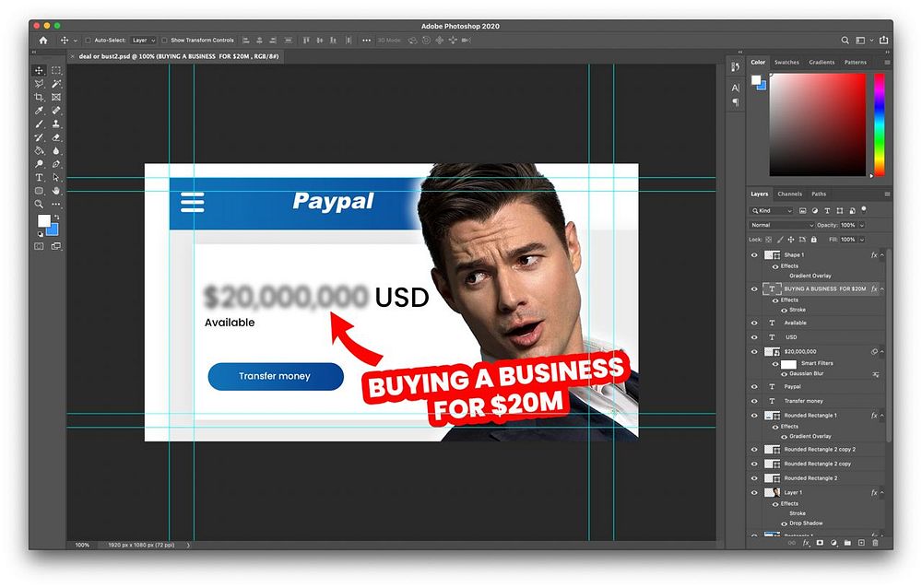Select the Horizontal Type tool
Image resolution: width=922 pixels, height=588 pixels.
click(40, 177)
